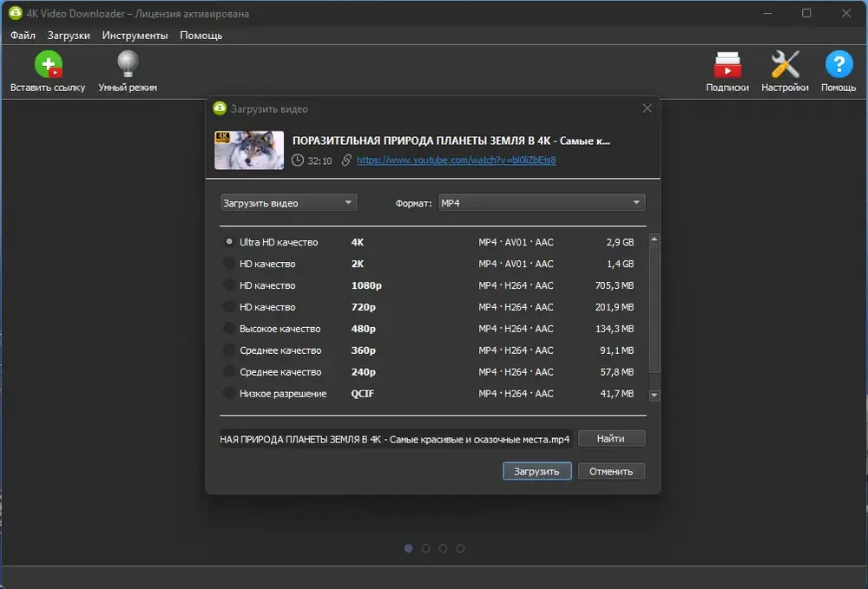Select the Ultra HD 4K quality option

click(229, 242)
